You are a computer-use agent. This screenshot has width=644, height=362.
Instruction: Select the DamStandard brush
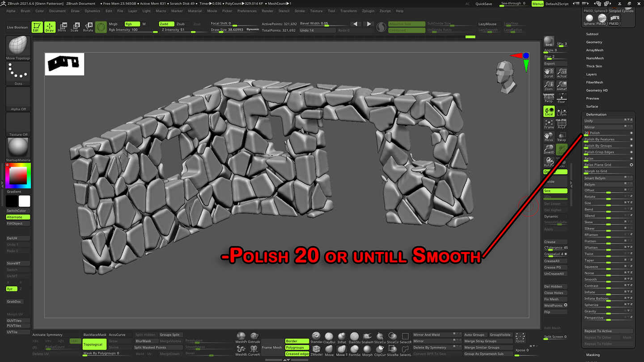[x=354, y=336]
